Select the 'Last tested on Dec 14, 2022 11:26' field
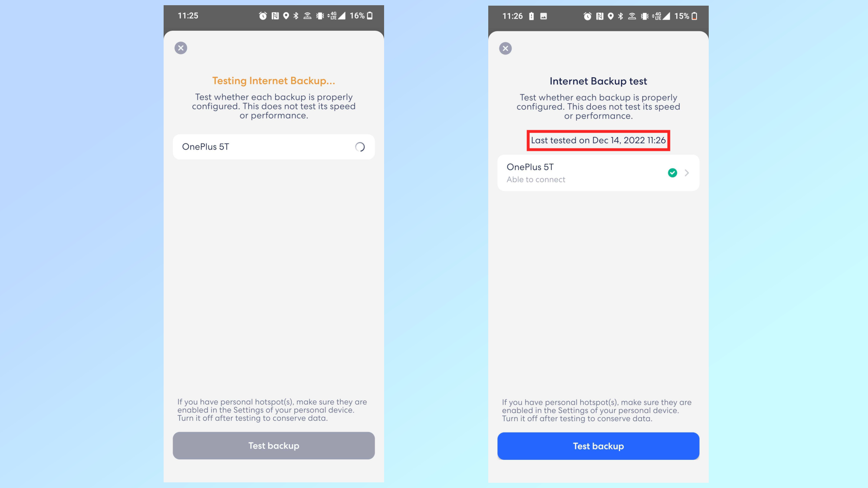The width and height of the screenshot is (868, 488). click(x=598, y=140)
